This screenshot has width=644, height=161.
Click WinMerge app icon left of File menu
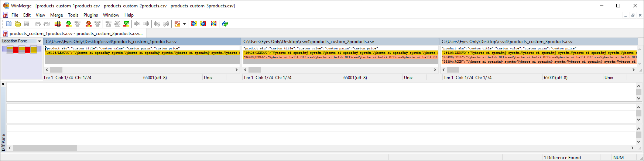[x=6, y=15]
